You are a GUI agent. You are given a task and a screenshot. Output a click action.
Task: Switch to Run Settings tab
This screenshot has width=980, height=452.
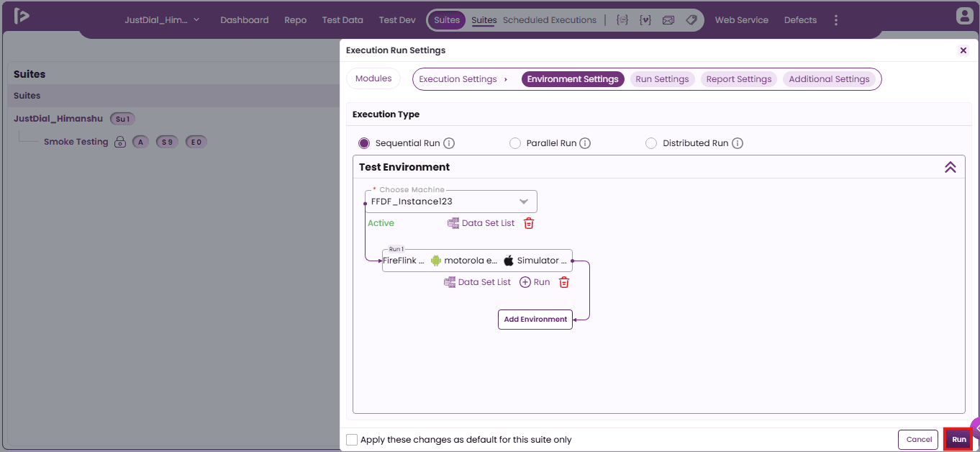[662, 79]
